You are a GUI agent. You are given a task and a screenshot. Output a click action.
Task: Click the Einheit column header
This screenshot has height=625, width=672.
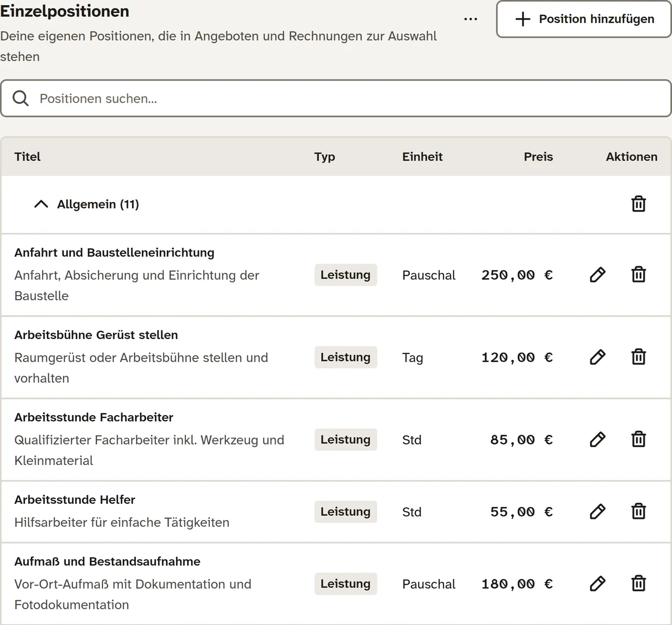tap(423, 156)
